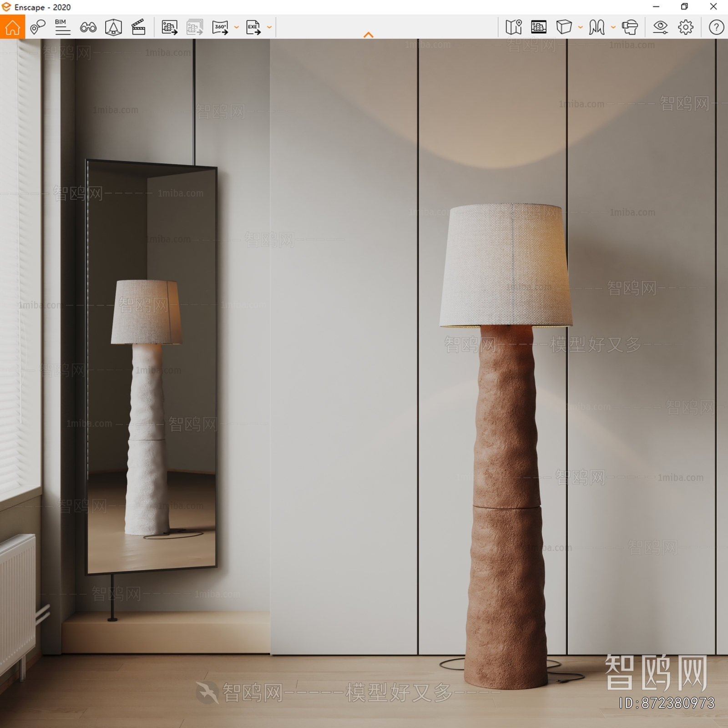
Task: Click the orange Home icon
Action: coord(12,27)
